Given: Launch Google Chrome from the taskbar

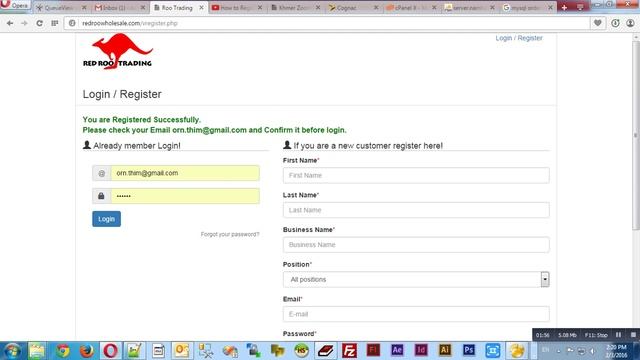Looking at the screenshot, I should pos(62,351).
